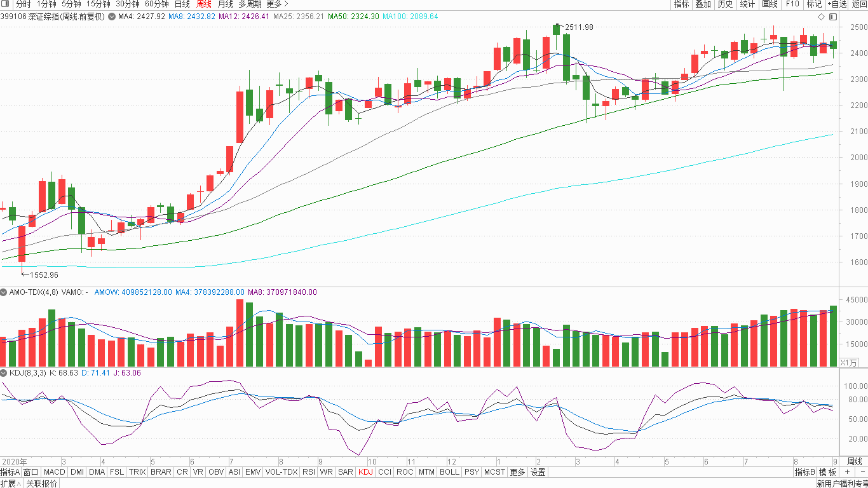Open 多周期 multi-period view
The width and height of the screenshot is (868, 488).
click(x=250, y=4)
